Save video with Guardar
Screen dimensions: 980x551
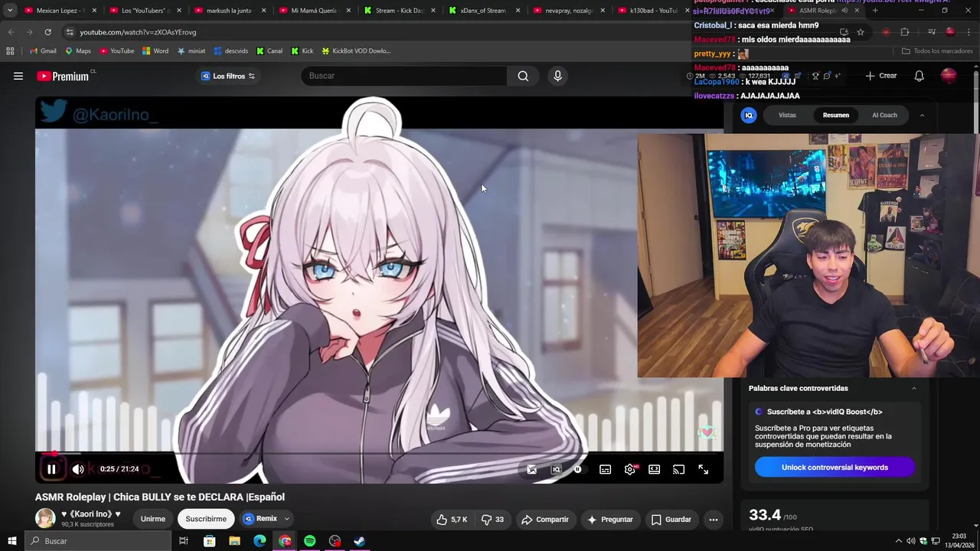tap(671, 520)
